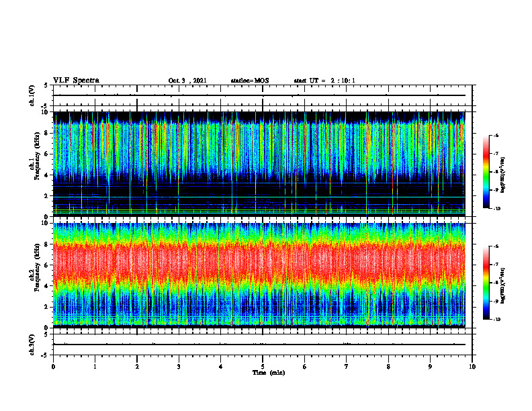
Task: Click the "-10" label on ch.2 color bar
Action: pyautogui.click(x=496, y=320)
